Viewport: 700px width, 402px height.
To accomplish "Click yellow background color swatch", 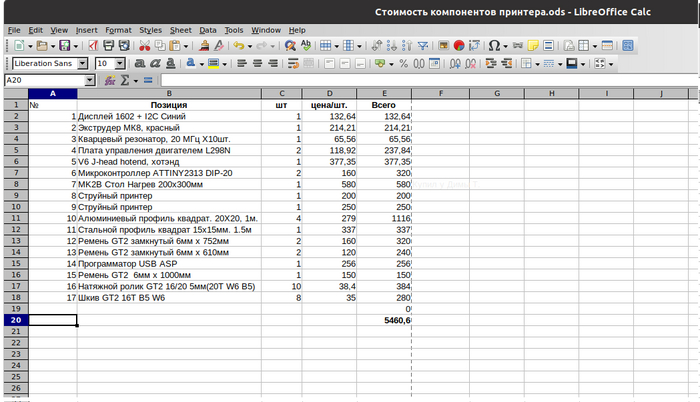I will pyautogui.click(x=212, y=63).
